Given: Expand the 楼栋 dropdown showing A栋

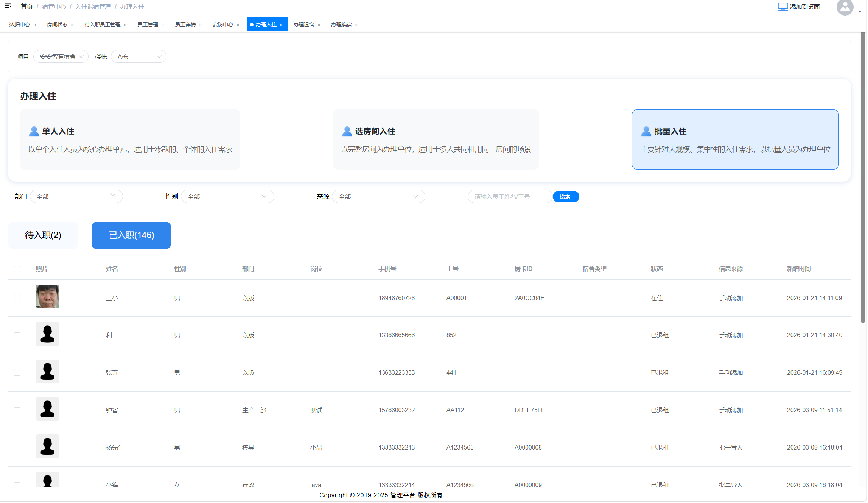Looking at the screenshot, I should coord(138,56).
